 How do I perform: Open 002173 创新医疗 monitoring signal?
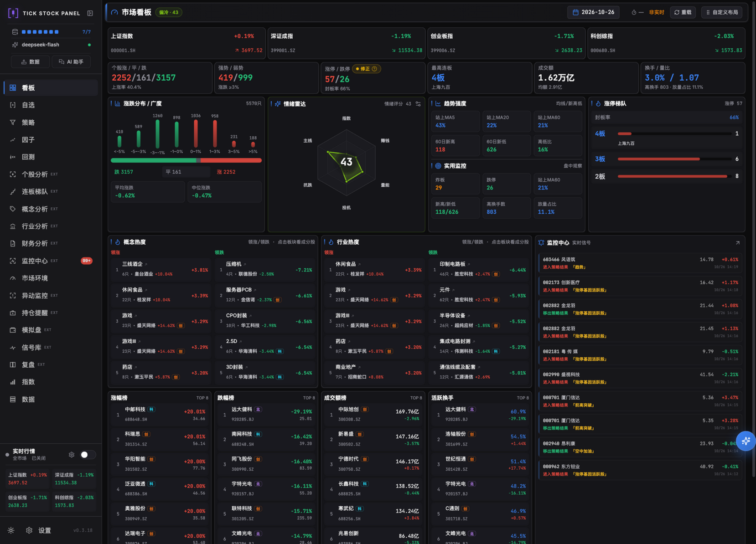[x=640, y=286]
